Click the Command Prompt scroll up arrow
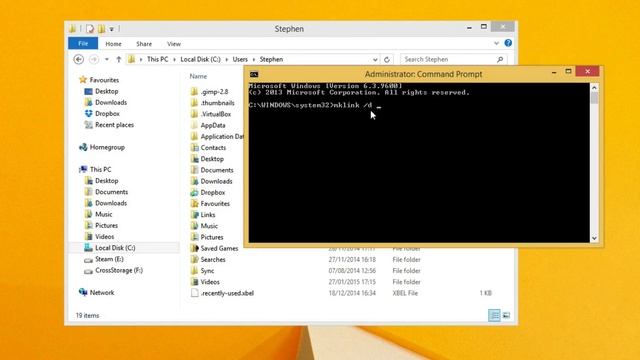This screenshot has width=640, height=360. coord(594,87)
